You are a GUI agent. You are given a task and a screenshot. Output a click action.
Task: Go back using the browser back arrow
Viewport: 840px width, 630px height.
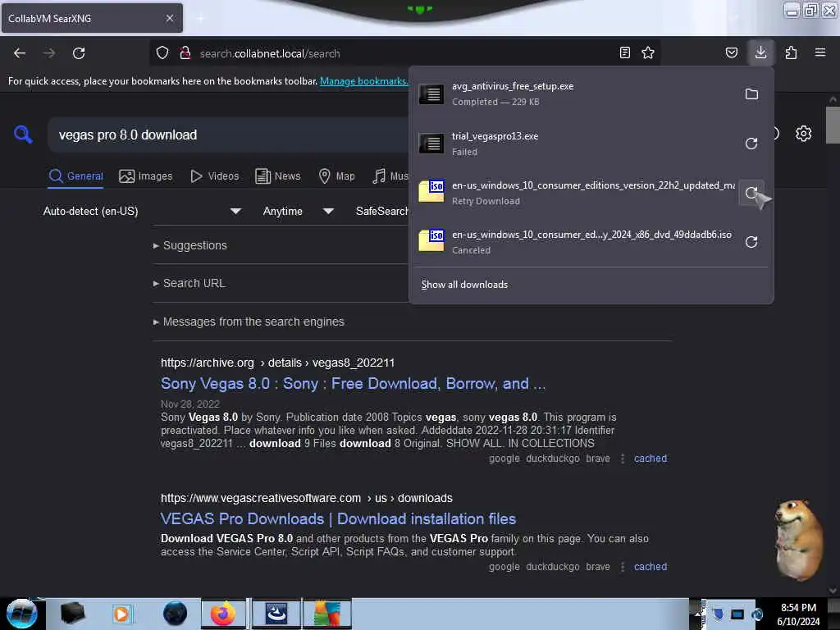(20, 53)
